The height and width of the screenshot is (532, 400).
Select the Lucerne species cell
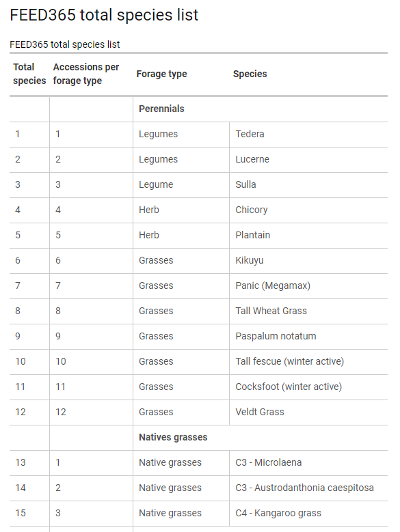[308, 160]
